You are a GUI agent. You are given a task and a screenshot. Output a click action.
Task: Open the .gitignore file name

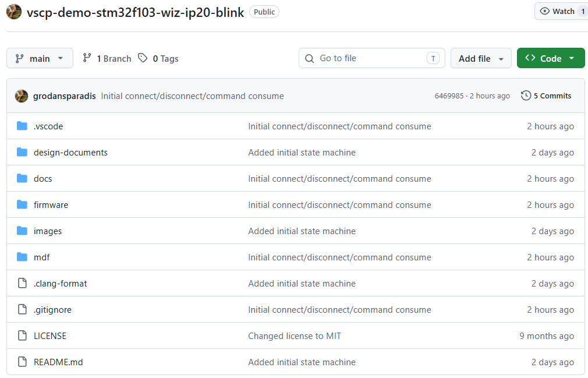[x=52, y=310]
